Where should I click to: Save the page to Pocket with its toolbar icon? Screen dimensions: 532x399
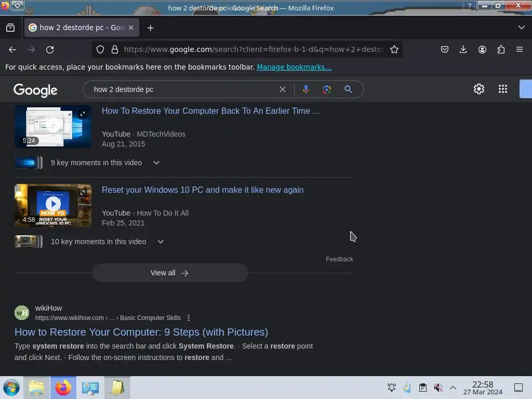pyautogui.click(x=445, y=49)
